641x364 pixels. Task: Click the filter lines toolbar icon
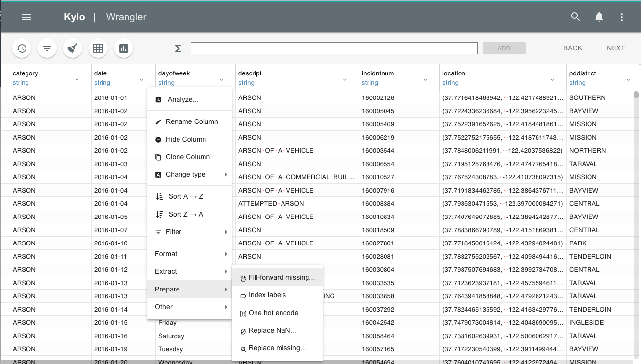click(x=47, y=48)
